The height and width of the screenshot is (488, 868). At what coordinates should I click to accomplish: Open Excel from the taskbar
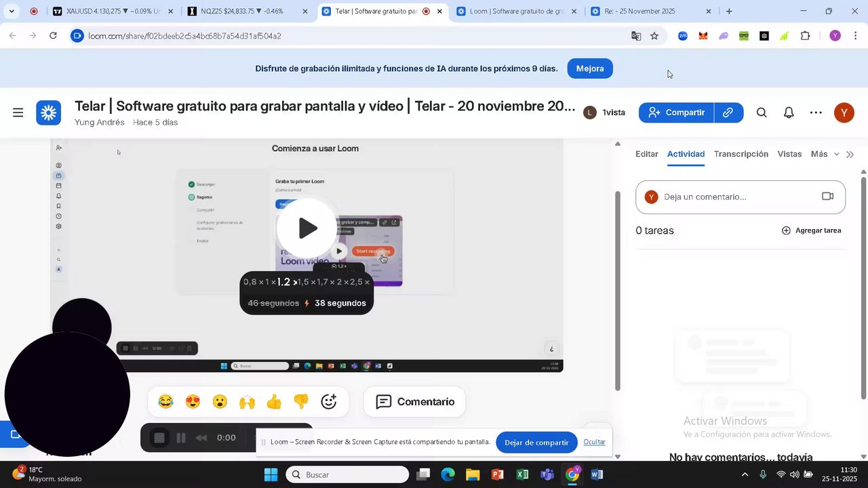(x=522, y=474)
